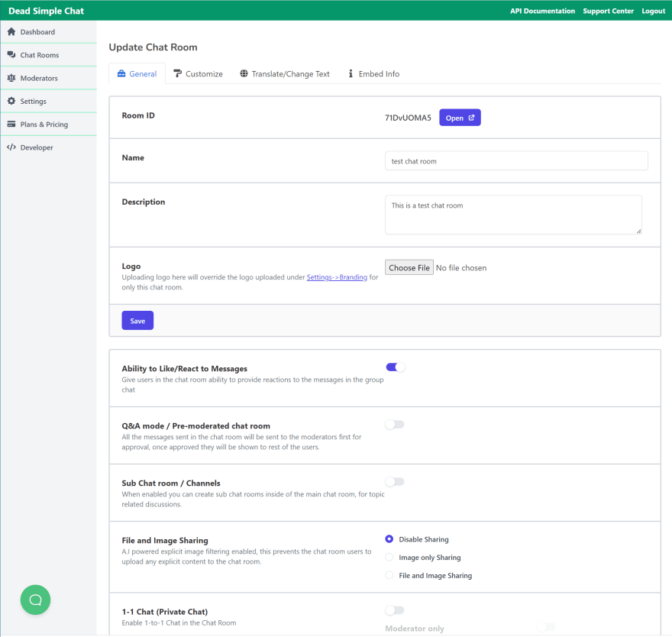The width and height of the screenshot is (672, 637).
Task: Click the 'Ability to Like/React to Messages' label
Action: 184,369
